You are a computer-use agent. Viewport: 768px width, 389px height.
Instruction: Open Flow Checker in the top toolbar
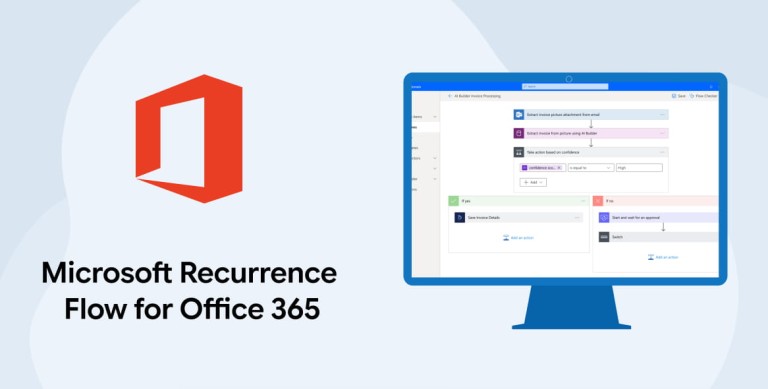(x=703, y=96)
